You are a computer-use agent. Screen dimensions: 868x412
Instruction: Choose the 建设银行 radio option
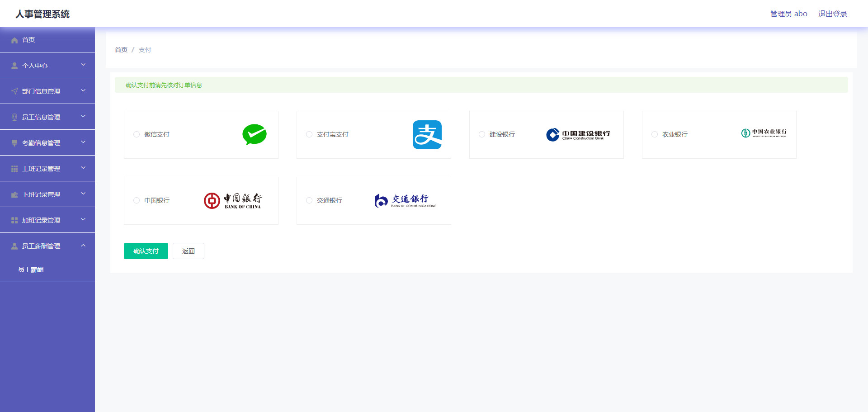click(482, 134)
